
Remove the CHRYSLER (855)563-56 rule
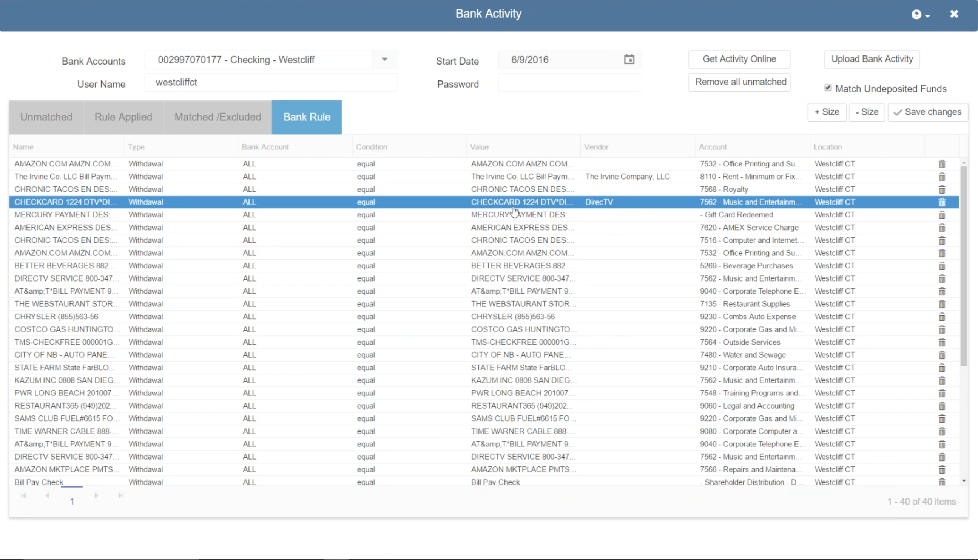941,317
